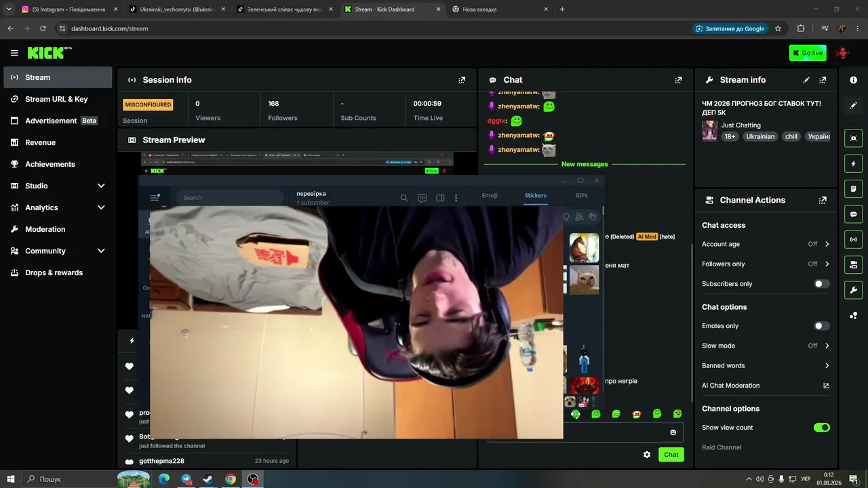
Task: Click the pencil edit icon in the right rail
Action: click(x=853, y=105)
